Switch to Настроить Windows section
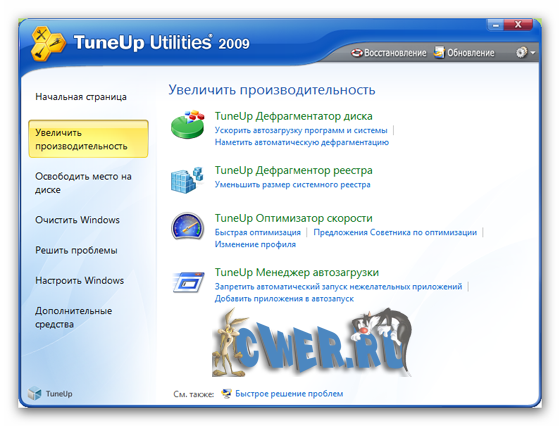 point(80,280)
